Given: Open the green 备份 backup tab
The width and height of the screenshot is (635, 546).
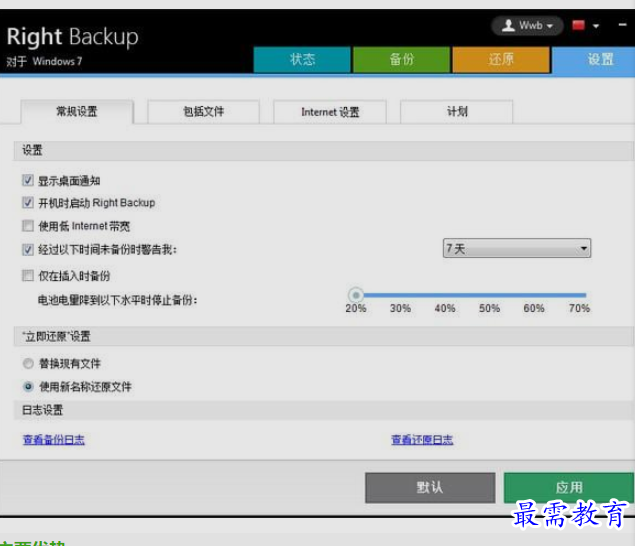Looking at the screenshot, I should [401, 60].
